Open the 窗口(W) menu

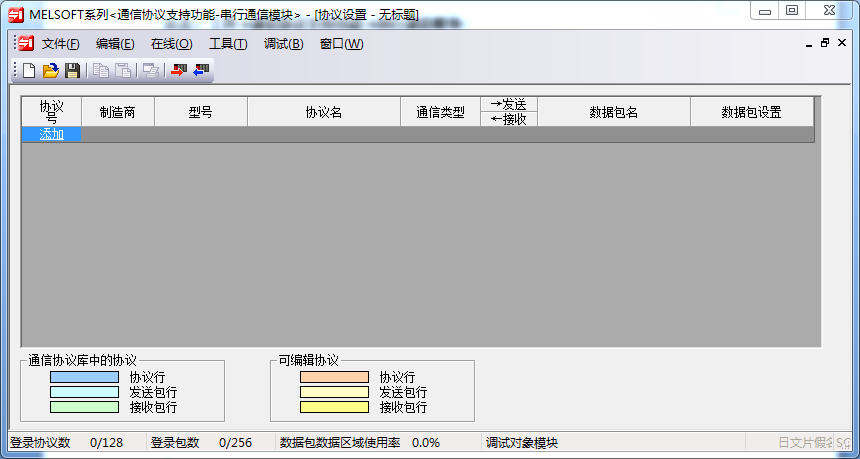(x=341, y=44)
